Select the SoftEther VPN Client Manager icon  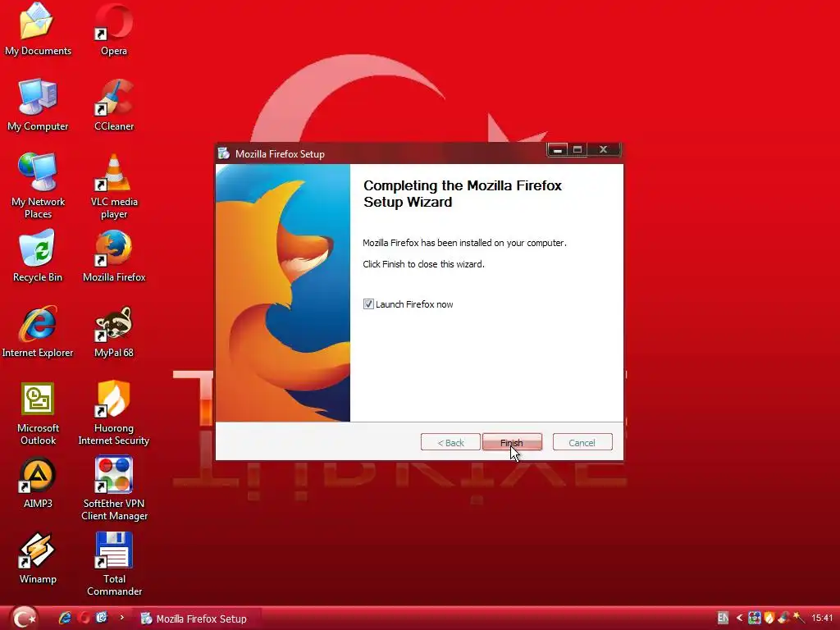pyautogui.click(x=113, y=488)
